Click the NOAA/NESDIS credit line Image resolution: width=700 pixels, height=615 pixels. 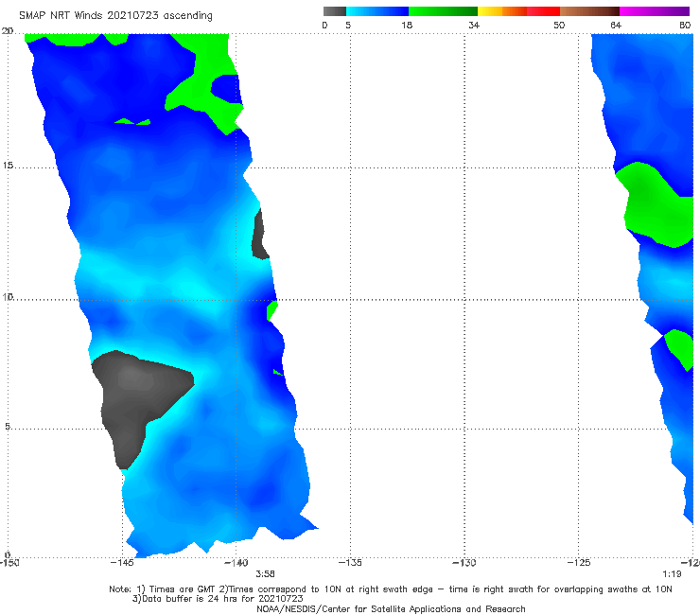pyautogui.click(x=391, y=609)
